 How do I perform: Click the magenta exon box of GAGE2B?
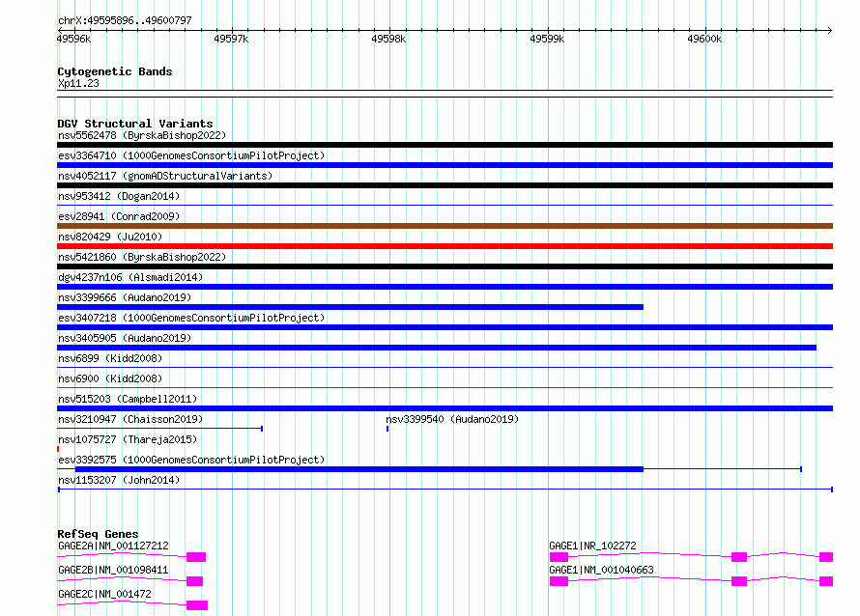coord(194,581)
